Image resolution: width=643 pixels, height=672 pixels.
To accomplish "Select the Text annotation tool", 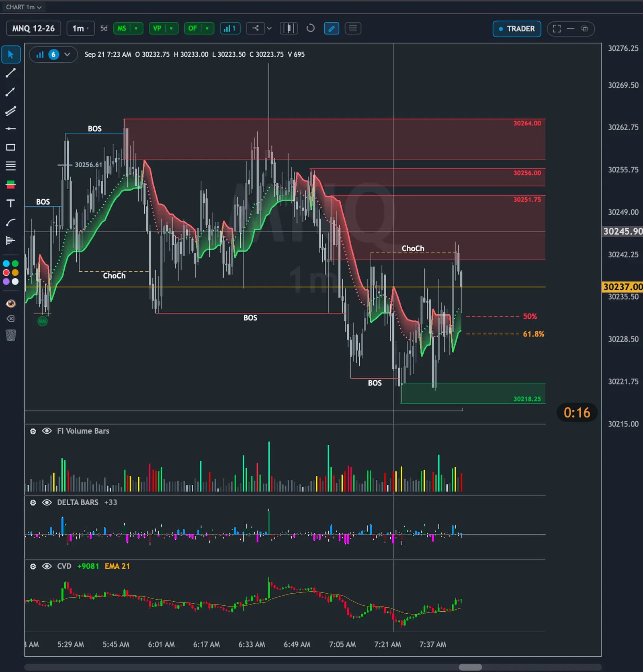I will tap(11, 203).
